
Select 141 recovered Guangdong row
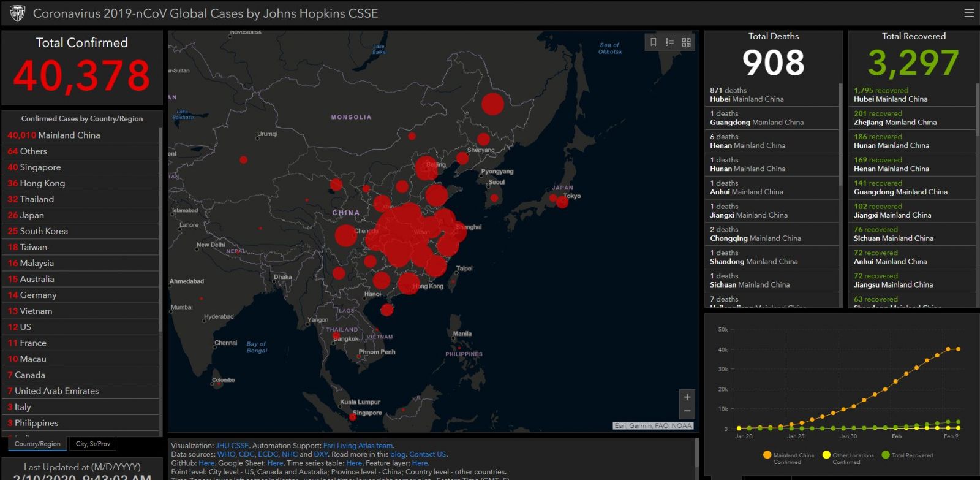[913, 188]
